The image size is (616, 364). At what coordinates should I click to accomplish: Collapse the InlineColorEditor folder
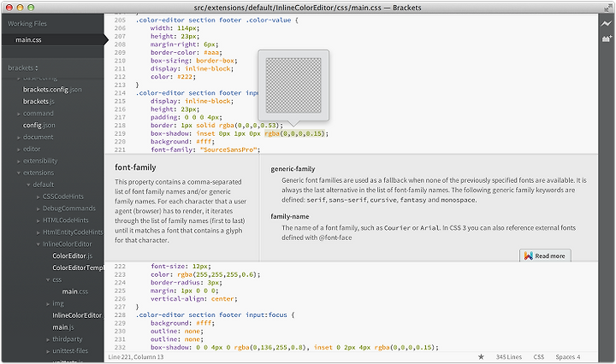pos(38,244)
